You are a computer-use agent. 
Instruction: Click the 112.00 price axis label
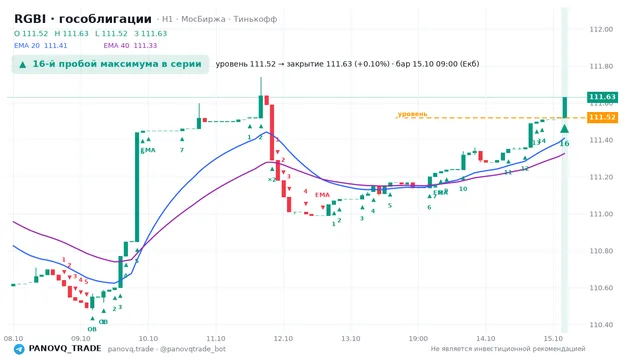click(601, 29)
